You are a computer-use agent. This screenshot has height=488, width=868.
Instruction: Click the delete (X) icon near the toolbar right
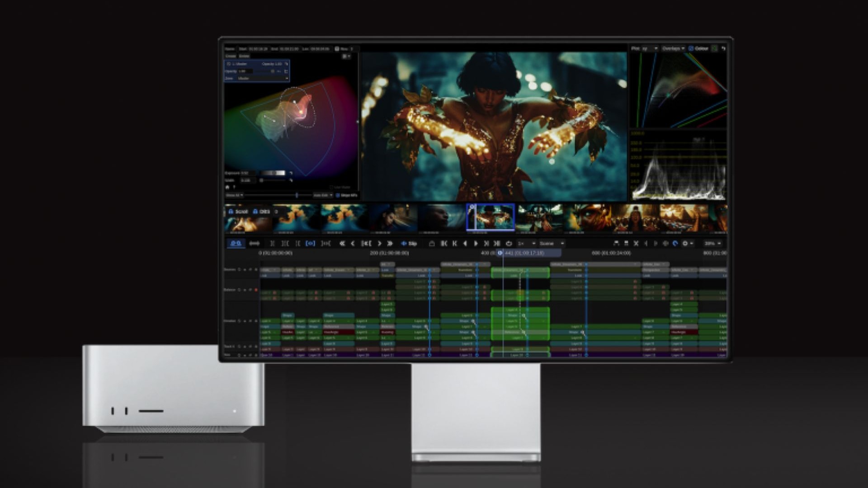click(x=637, y=243)
